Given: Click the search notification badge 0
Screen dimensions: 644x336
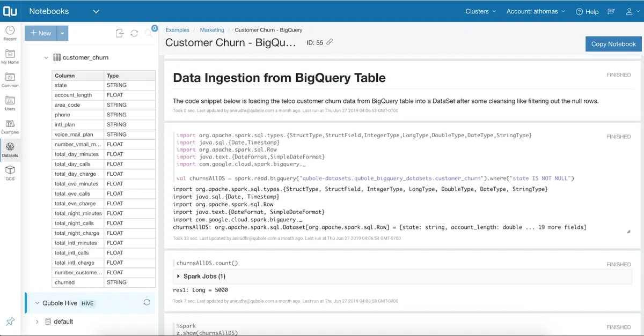Looking at the screenshot, I should click(x=155, y=28).
